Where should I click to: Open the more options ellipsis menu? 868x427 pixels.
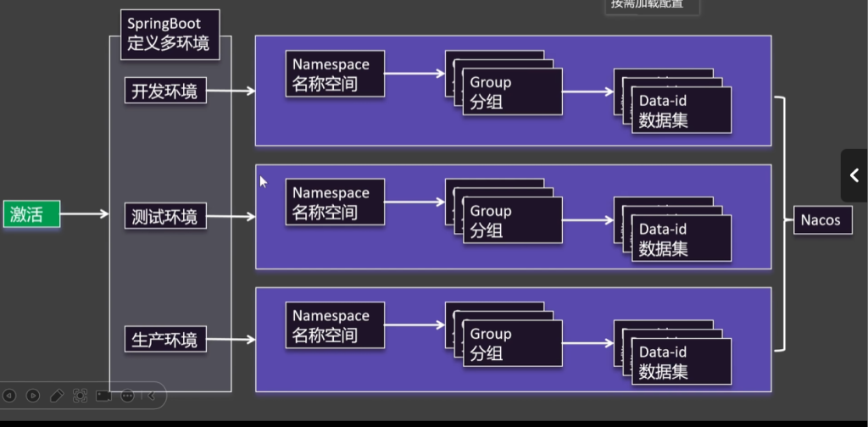(127, 396)
